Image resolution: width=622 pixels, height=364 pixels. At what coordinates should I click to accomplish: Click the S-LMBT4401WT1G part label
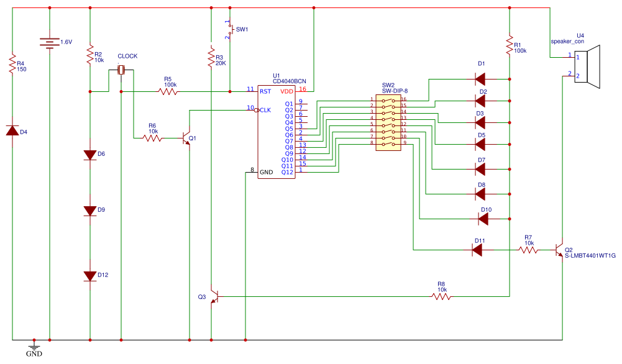point(590,256)
